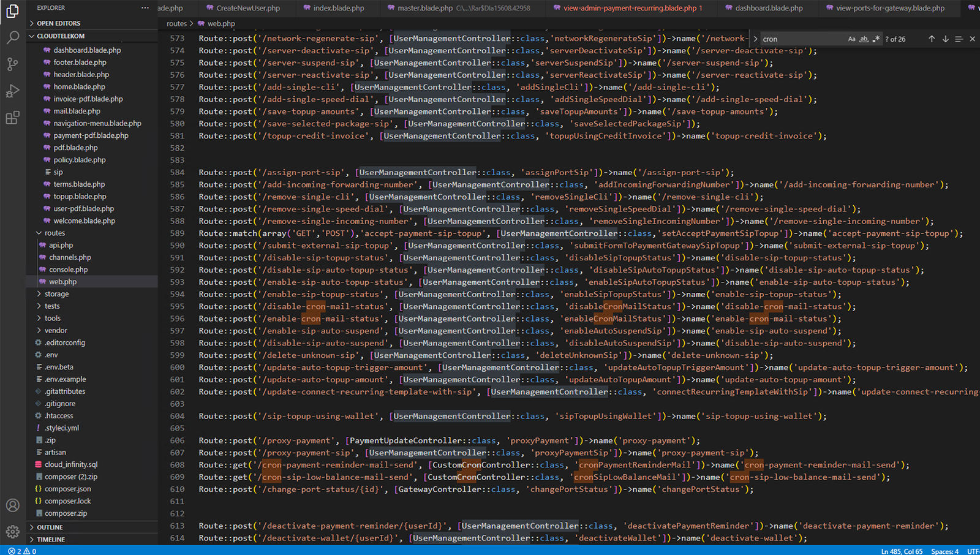Go to next match in find widget
Screen dimensions: 980x555
click(x=945, y=39)
